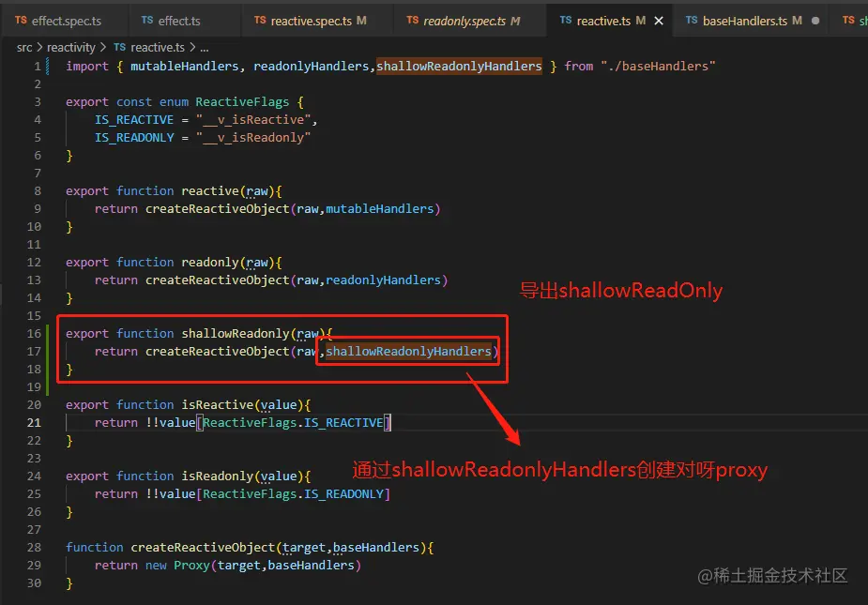Click shallowReadonlyHandlers argument on line 17
868x605 pixels.
point(408,352)
